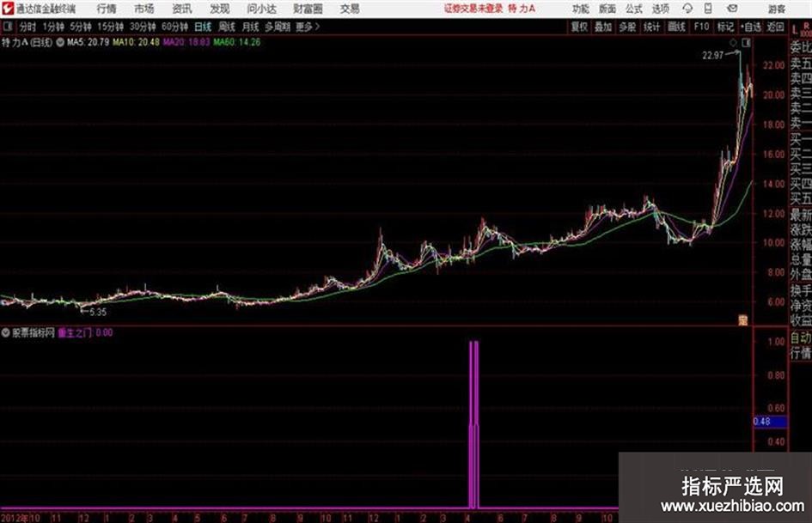Click the 返回 back button

[x=775, y=27]
